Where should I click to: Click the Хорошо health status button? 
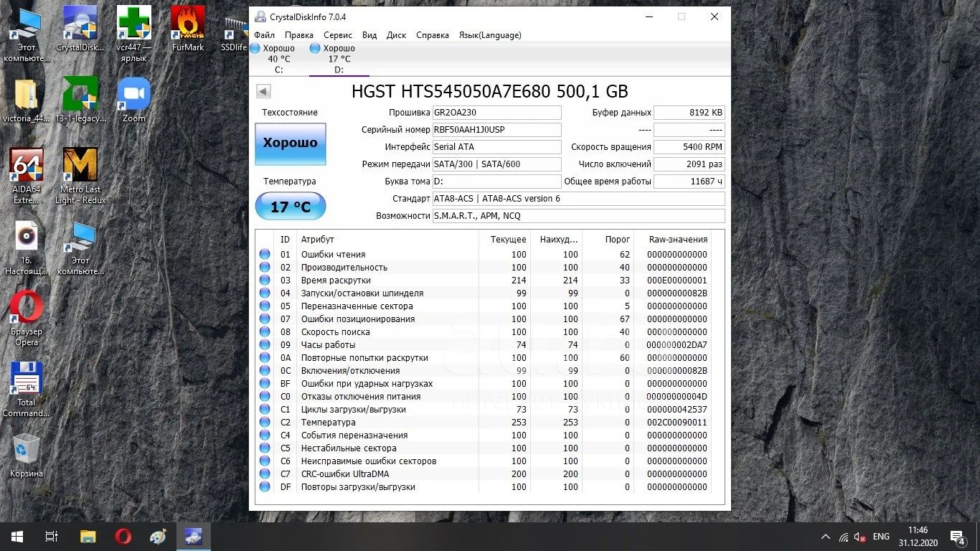click(291, 143)
